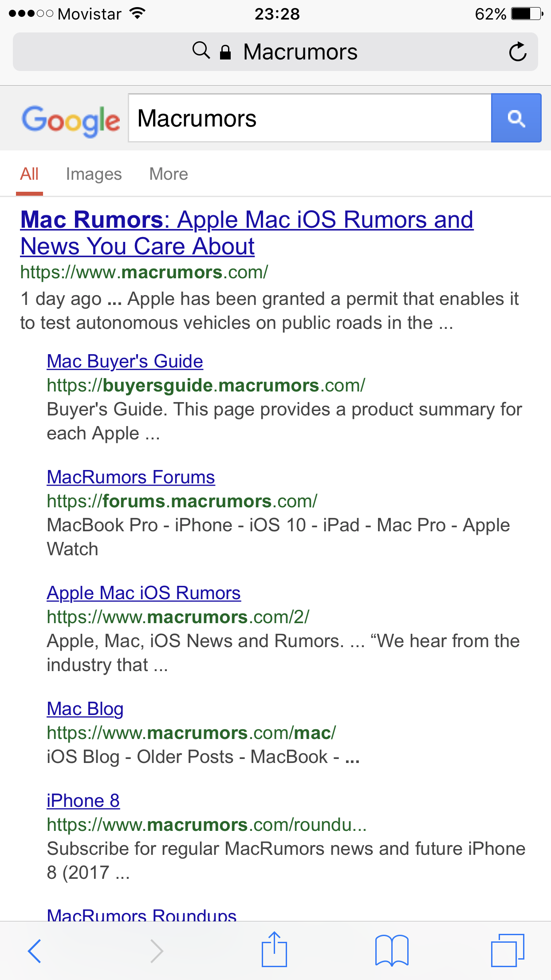This screenshot has height=980, width=551.
Task: Tap the buyersguide.macrumors.com URL text
Action: tap(206, 385)
